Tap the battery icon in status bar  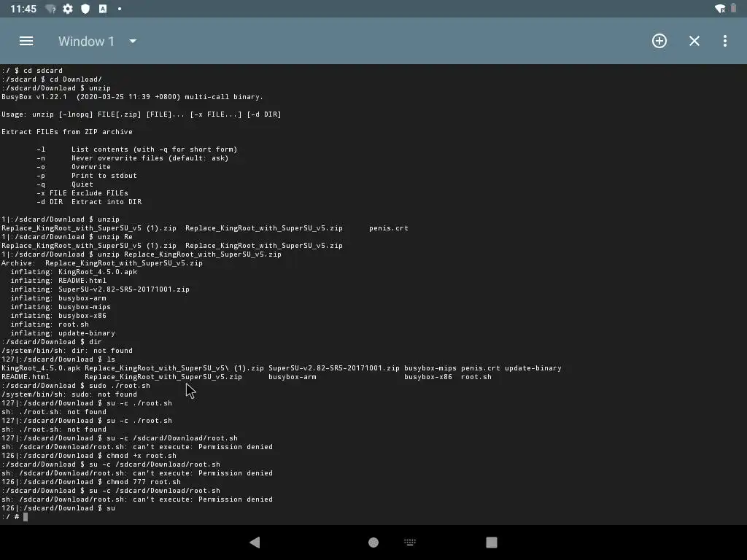pyautogui.click(x=734, y=9)
